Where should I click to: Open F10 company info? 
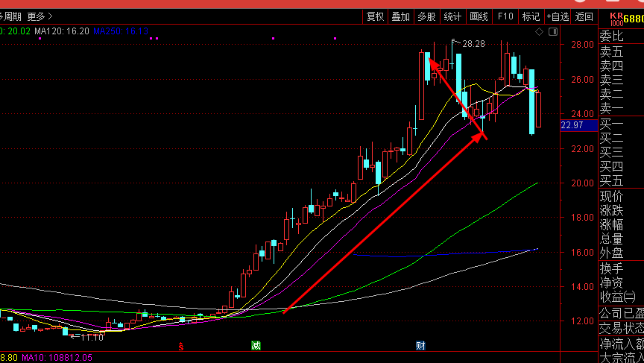pos(505,16)
